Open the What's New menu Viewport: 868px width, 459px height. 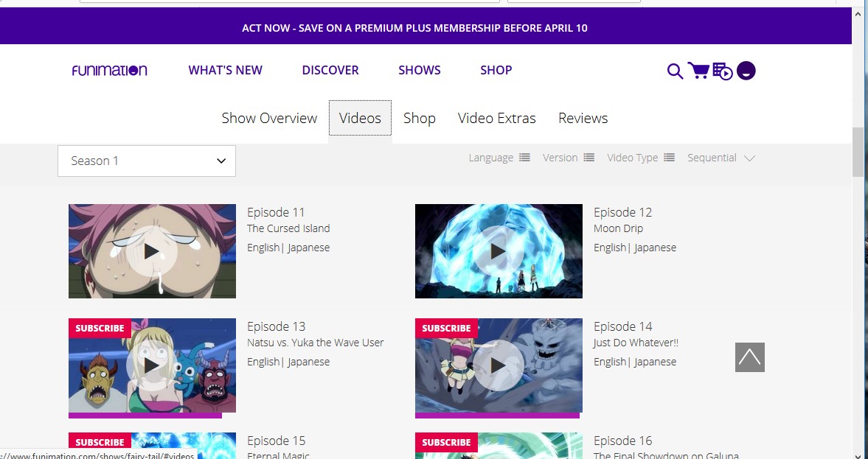pos(226,70)
